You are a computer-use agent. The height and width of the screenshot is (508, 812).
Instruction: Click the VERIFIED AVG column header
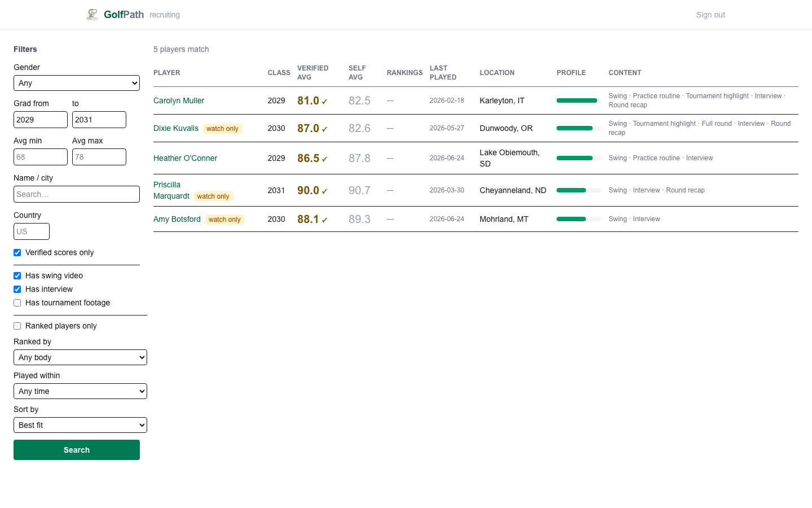coord(313,73)
